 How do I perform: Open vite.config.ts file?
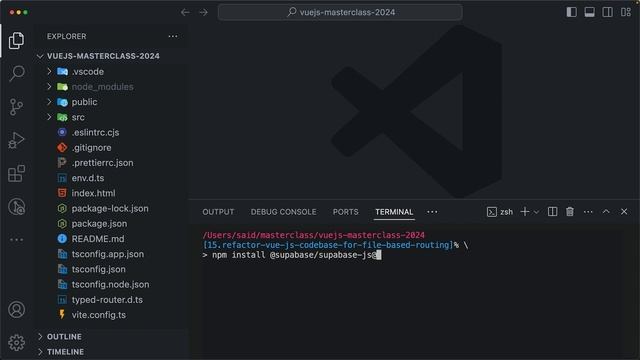pos(98,315)
